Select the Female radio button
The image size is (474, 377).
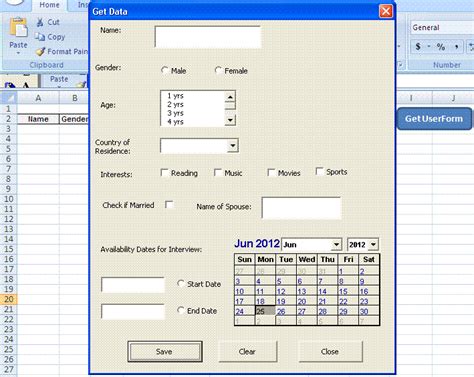click(x=218, y=70)
